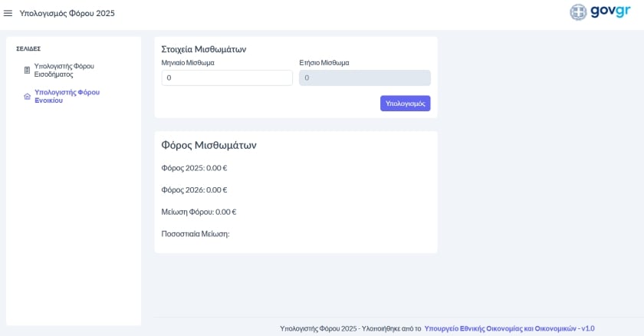Click the Ποσοστιαία Μείωση result line
Screen dimensions: 644x336
[x=195, y=234]
